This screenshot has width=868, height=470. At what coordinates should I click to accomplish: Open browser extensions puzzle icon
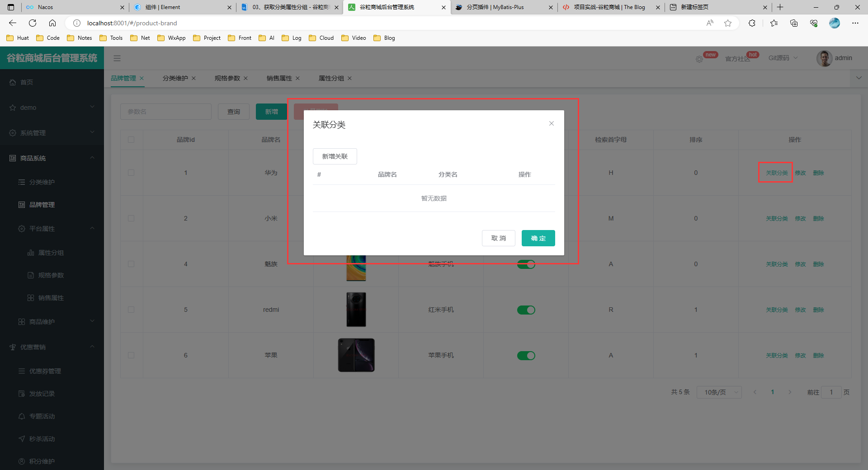click(752, 23)
